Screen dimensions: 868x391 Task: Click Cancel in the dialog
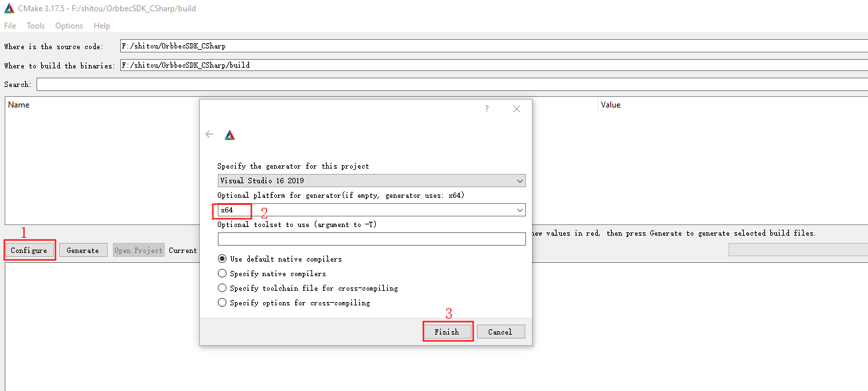500,331
